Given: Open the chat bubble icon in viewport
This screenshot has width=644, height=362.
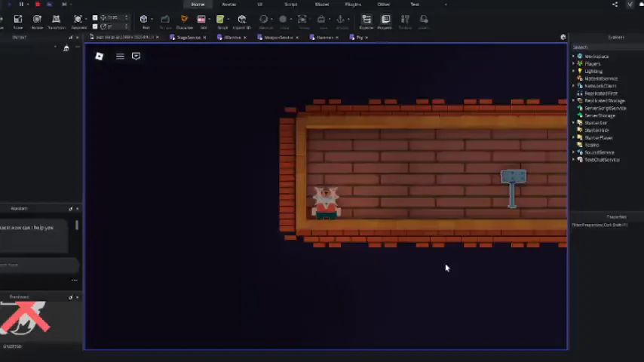Looking at the screenshot, I should coord(136,56).
